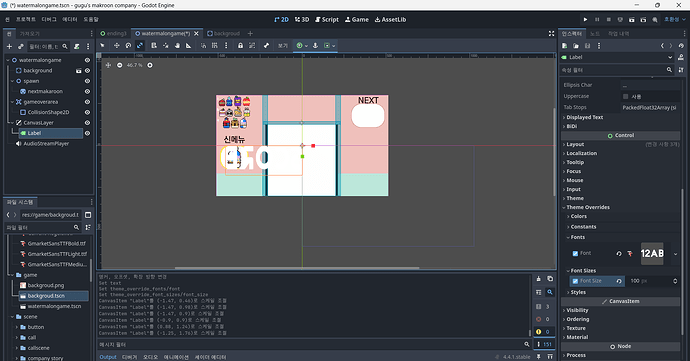The image size is (690, 361).
Task: Open the Output bottom panel
Action: (108, 357)
